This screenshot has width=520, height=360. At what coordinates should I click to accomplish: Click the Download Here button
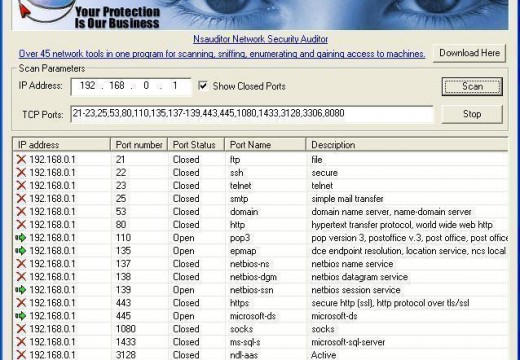point(469,53)
